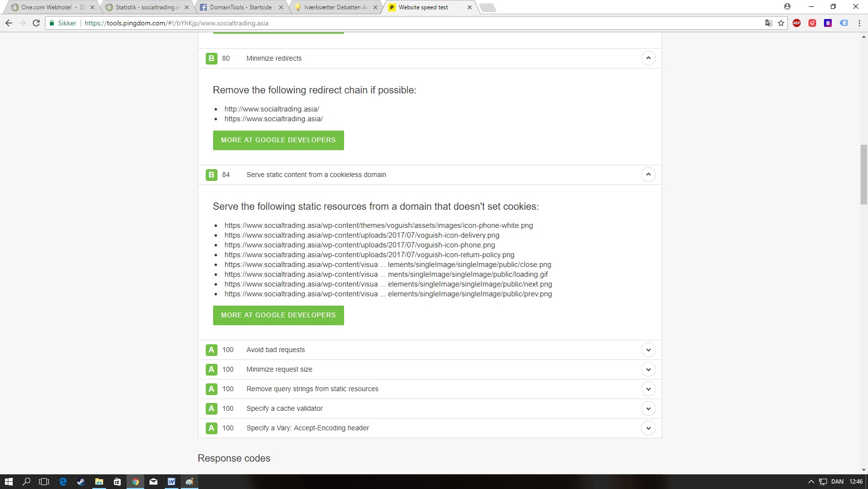Expand the Minimize request size row

pyautogui.click(x=648, y=369)
